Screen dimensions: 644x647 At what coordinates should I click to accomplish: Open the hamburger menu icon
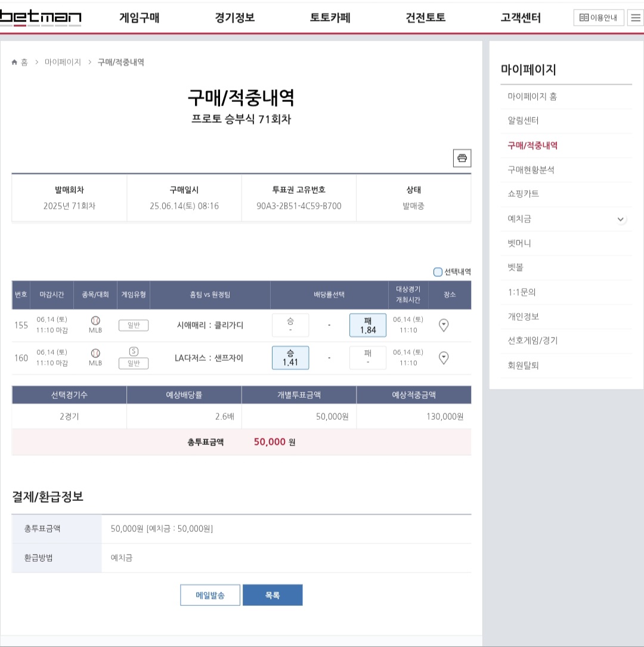(636, 18)
